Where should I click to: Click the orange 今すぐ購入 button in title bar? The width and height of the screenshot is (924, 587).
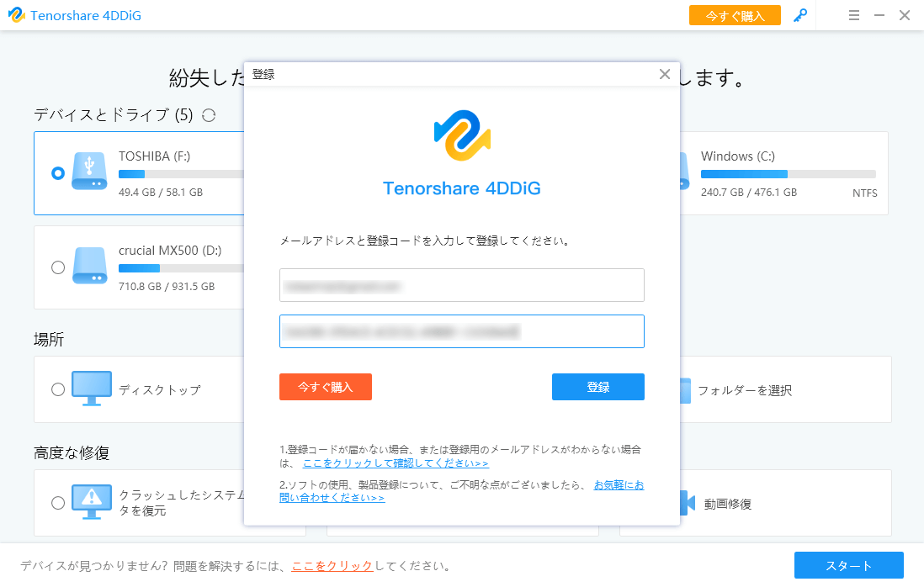(735, 15)
